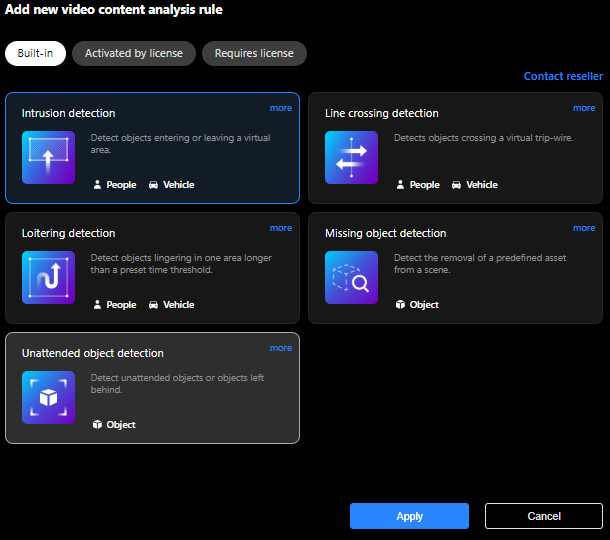Expand more details for Line crossing detection
The height and width of the screenshot is (540, 610).
(x=584, y=108)
